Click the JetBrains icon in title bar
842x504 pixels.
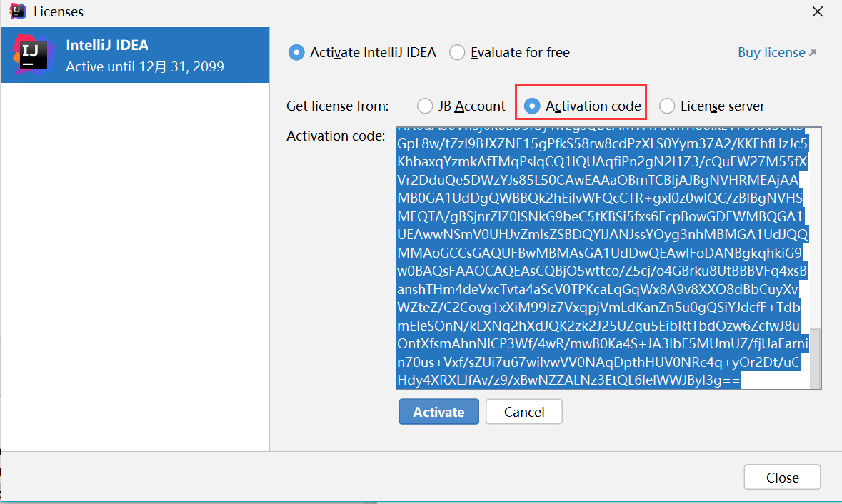(18, 11)
